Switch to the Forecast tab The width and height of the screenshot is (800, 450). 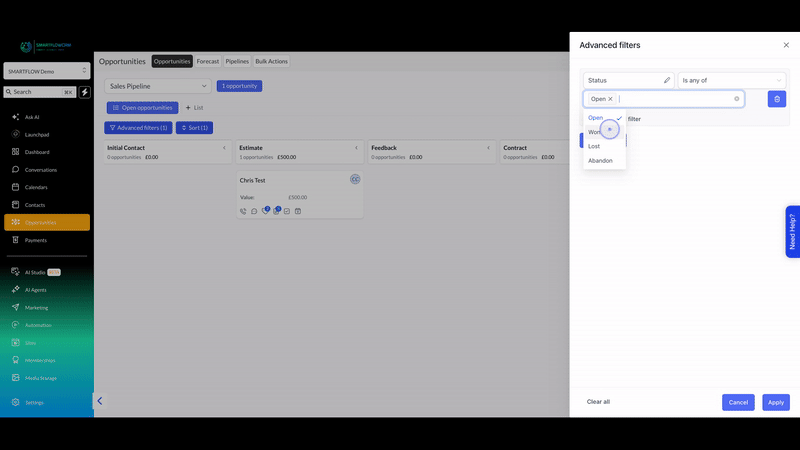(x=208, y=61)
